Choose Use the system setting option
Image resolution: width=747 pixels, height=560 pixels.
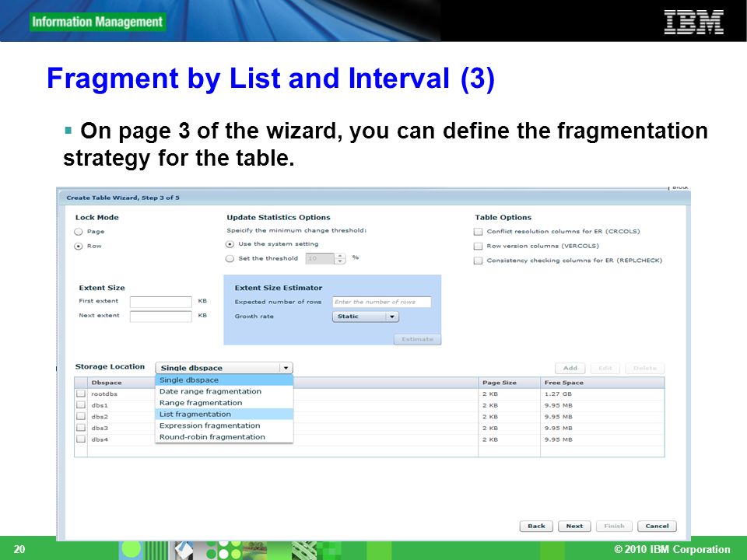click(x=230, y=244)
